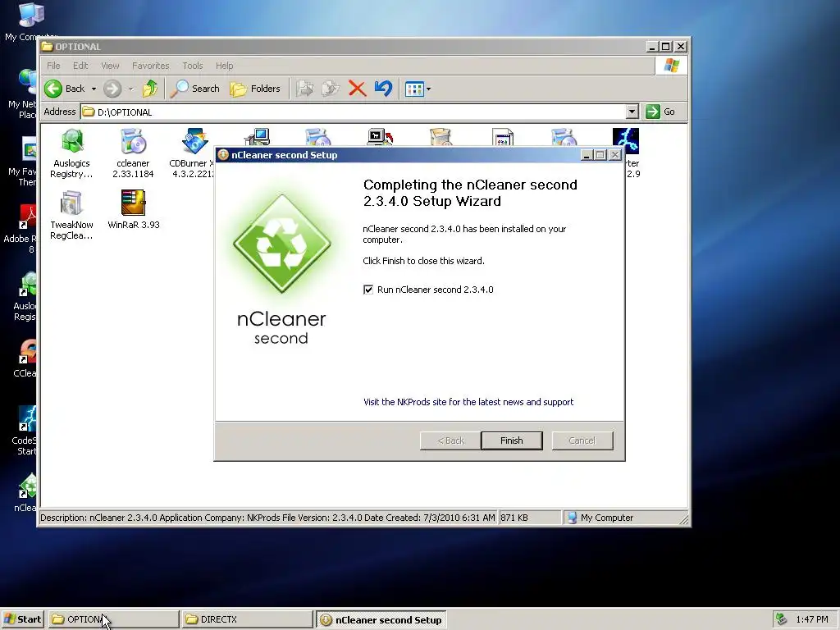Select the WinRaR 3.93 file icon

point(134,203)
